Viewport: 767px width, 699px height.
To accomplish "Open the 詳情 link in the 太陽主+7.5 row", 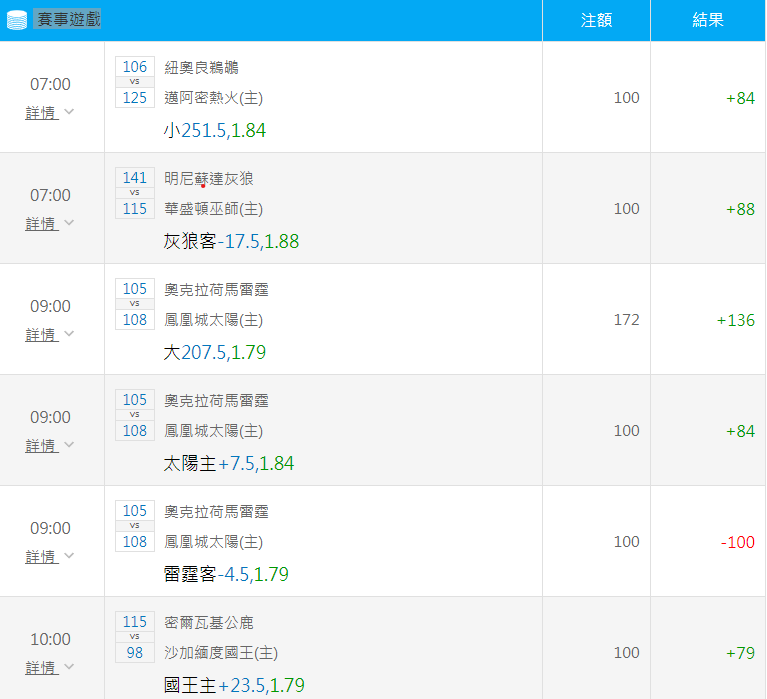I will pyautogui.click(x=41, y=445).
